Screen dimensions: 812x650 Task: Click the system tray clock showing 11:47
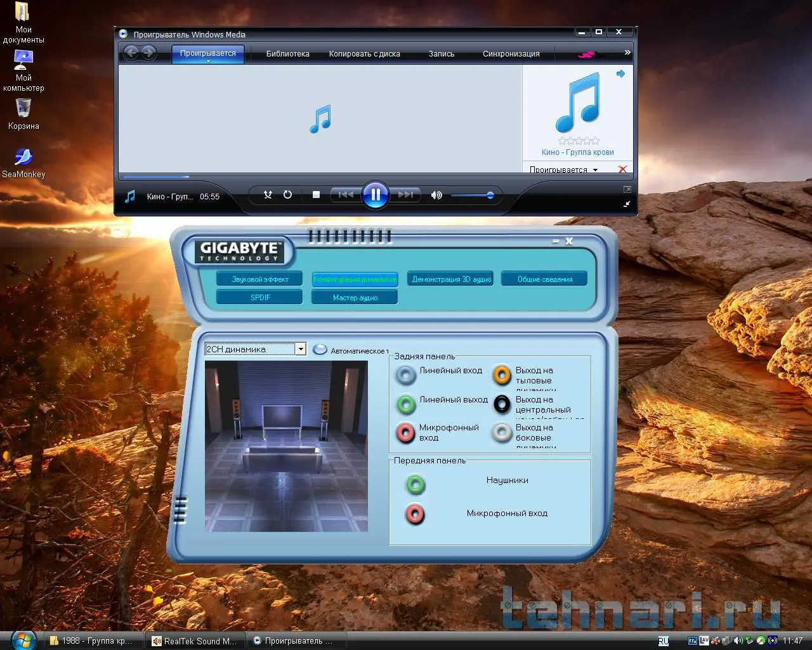793,641
